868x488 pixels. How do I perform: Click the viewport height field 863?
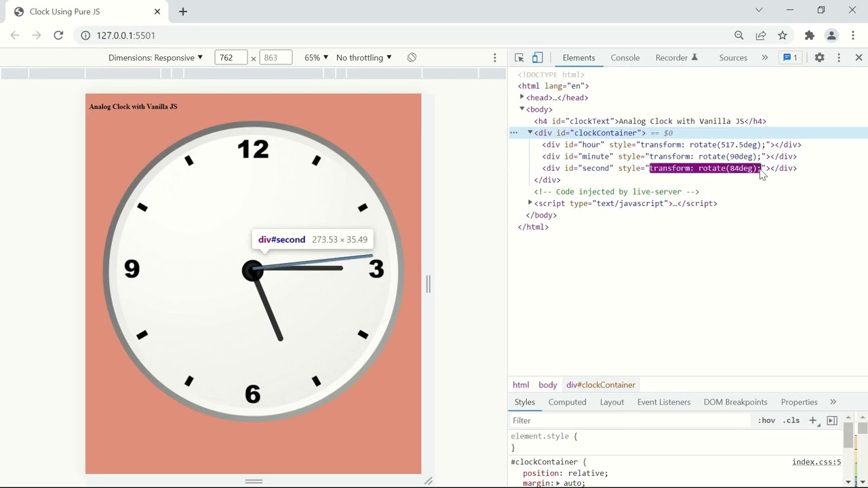275,58
